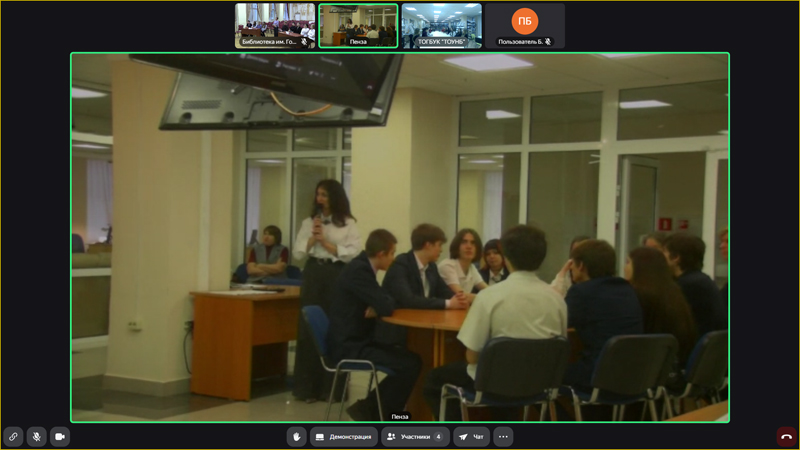Click the main Пенза video feed
The height and width of the screenshot is (450, 800).
tap(400, 237)
